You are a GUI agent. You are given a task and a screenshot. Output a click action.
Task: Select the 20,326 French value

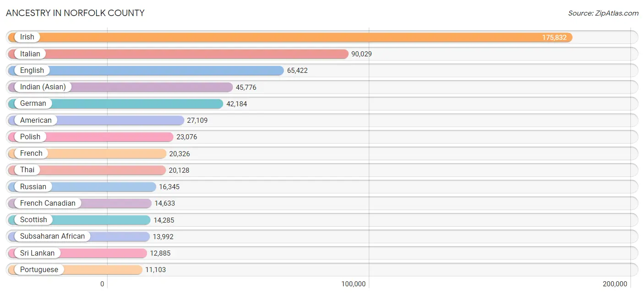tap(179, 153)
